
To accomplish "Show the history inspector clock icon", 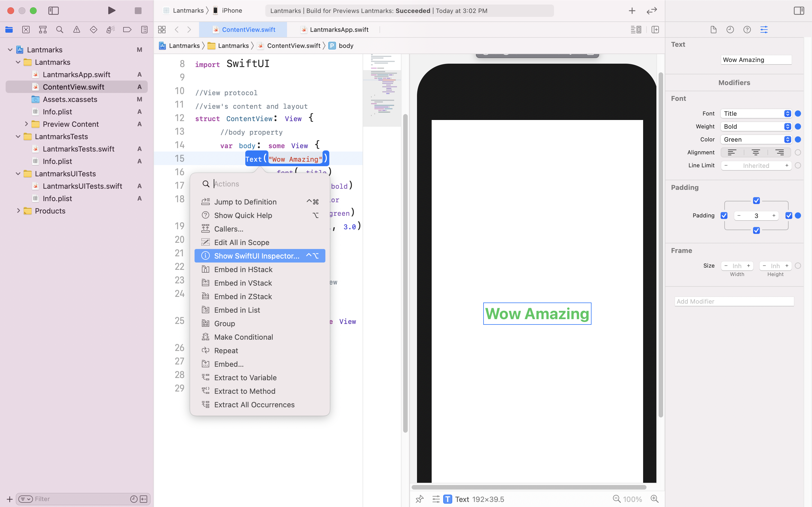I will tap(730, 30).
